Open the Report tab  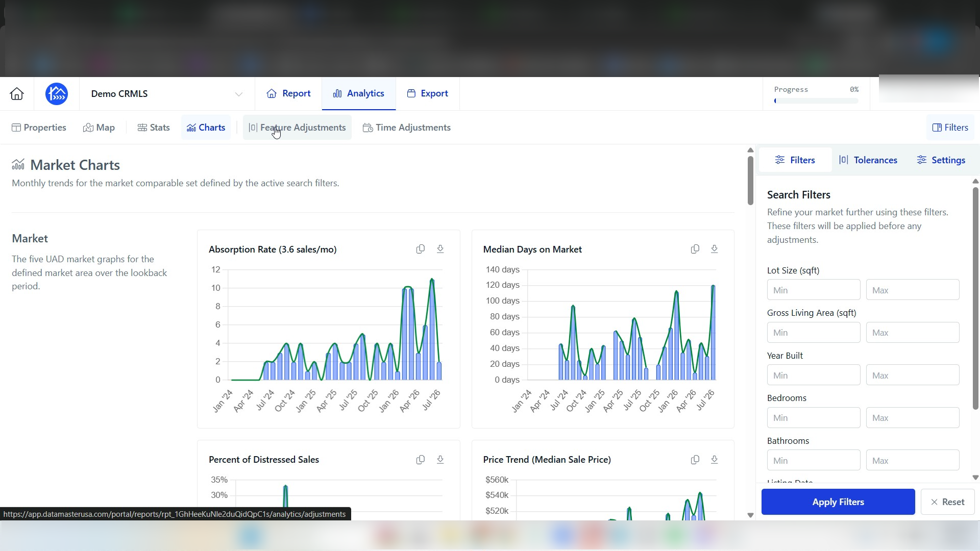pos(288,93)
